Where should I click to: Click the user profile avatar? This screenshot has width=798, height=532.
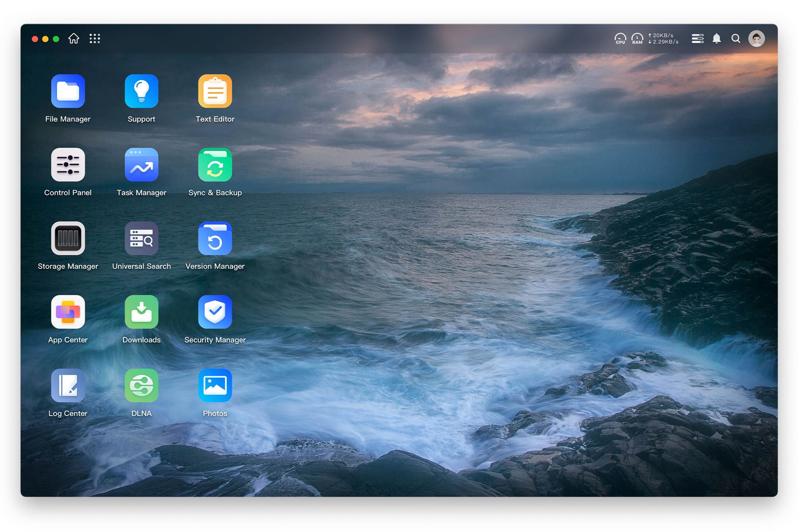tap(758, 38)
